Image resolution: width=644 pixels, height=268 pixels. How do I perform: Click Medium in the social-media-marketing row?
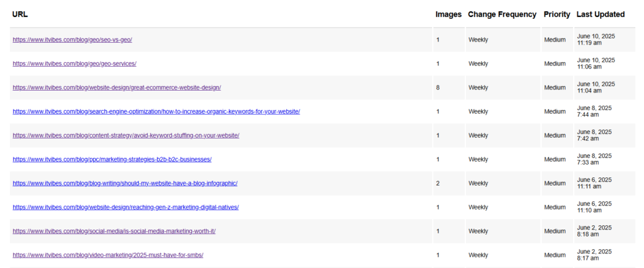tap(555, 231)
